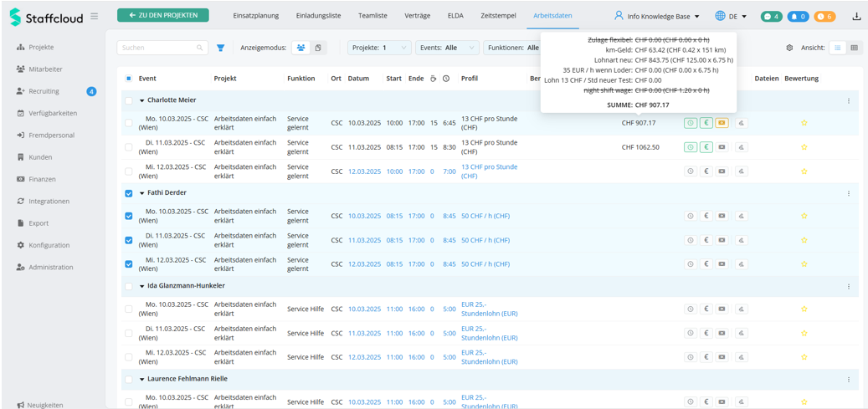Toggle the select-all checkbox in table header
Screen dimensions: 868x409
pyautogui.click(x=128, y=79)
